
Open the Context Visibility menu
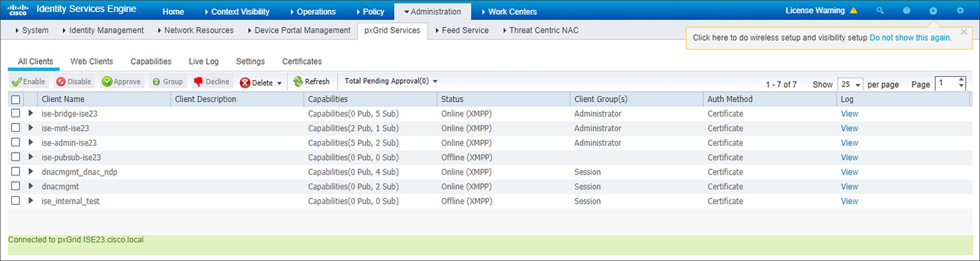click(237, 12)
